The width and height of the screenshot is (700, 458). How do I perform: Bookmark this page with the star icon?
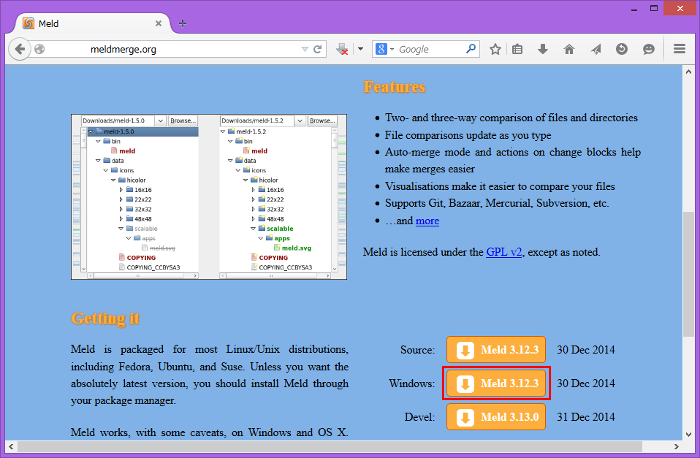pyautogui.click(x=495, y=49)
